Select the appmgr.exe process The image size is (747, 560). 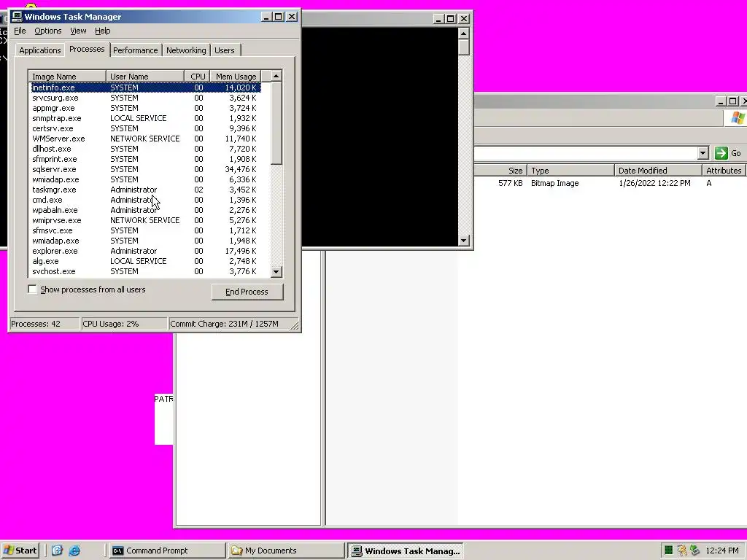(53, 108)
